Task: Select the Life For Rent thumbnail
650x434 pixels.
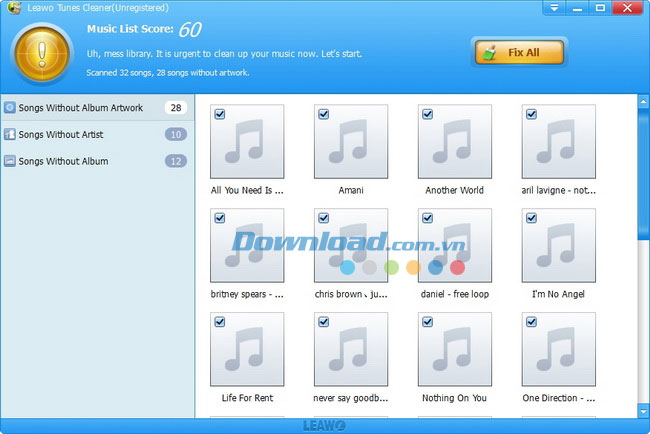Action: click(247, 349)
